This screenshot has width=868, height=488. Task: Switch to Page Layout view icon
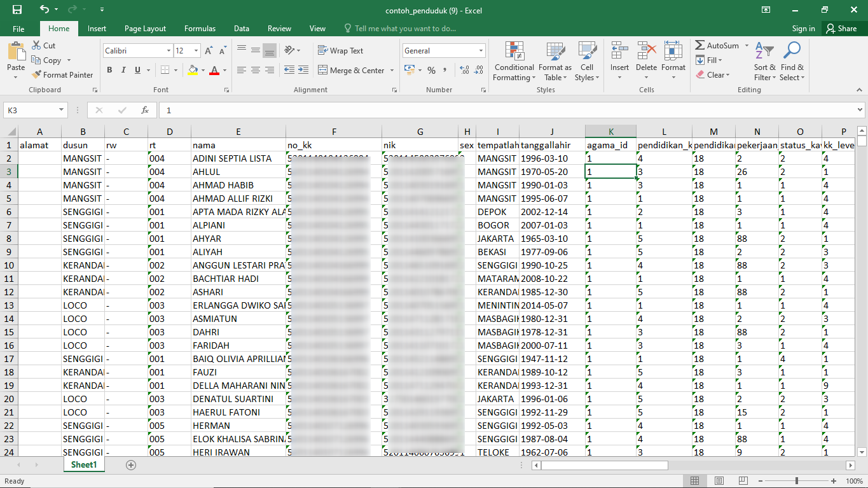tap(719, 481)
